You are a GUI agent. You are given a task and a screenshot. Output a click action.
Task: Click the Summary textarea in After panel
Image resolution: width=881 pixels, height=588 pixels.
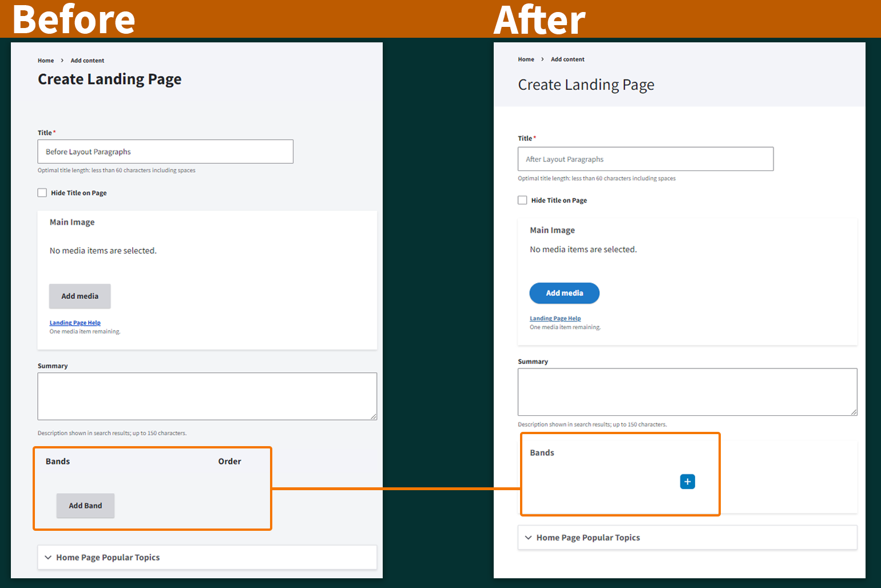tap(688, 392)
